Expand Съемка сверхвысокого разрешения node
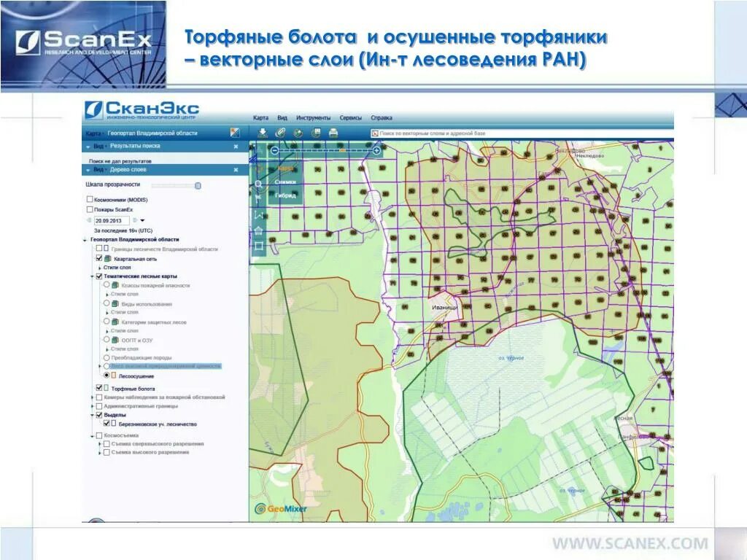Viewport: 747px width, 560px height. click(x=100, y=444)
